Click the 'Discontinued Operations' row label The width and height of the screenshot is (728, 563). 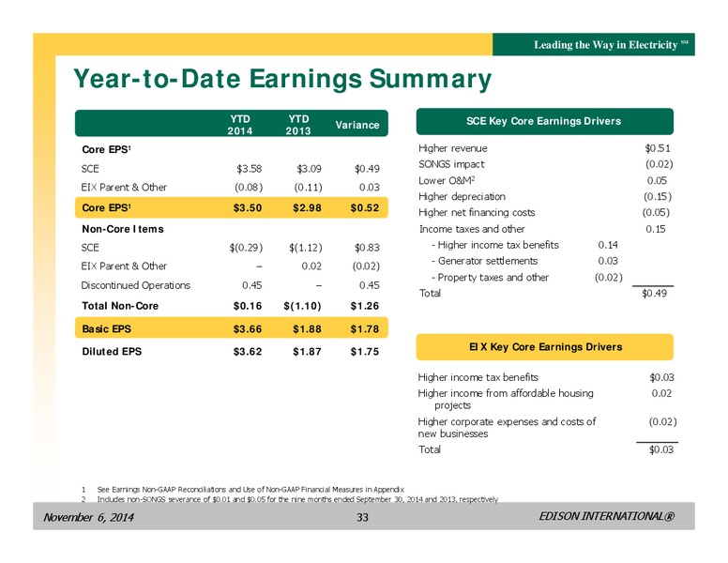(x=136, y=285)
